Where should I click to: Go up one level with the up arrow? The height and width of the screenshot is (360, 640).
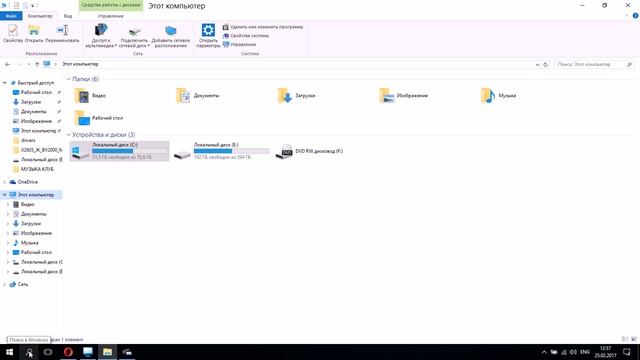(x=37, y=64)
